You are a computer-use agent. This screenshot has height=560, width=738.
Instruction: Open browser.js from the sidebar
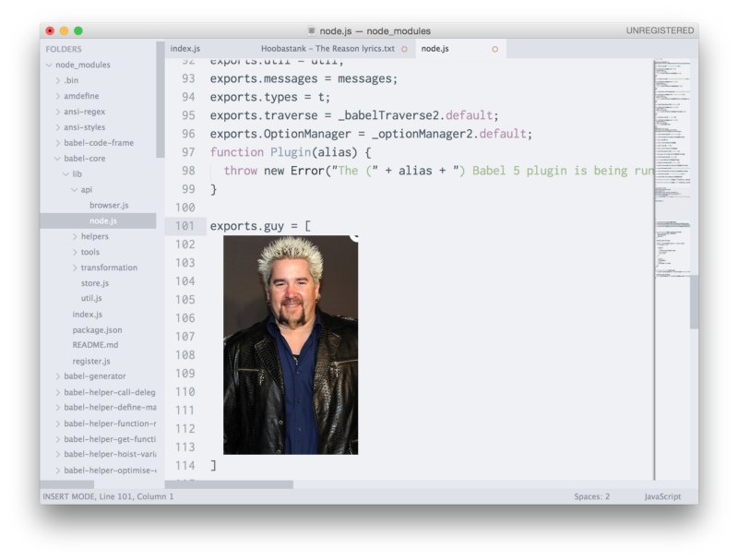pos(108,205)
